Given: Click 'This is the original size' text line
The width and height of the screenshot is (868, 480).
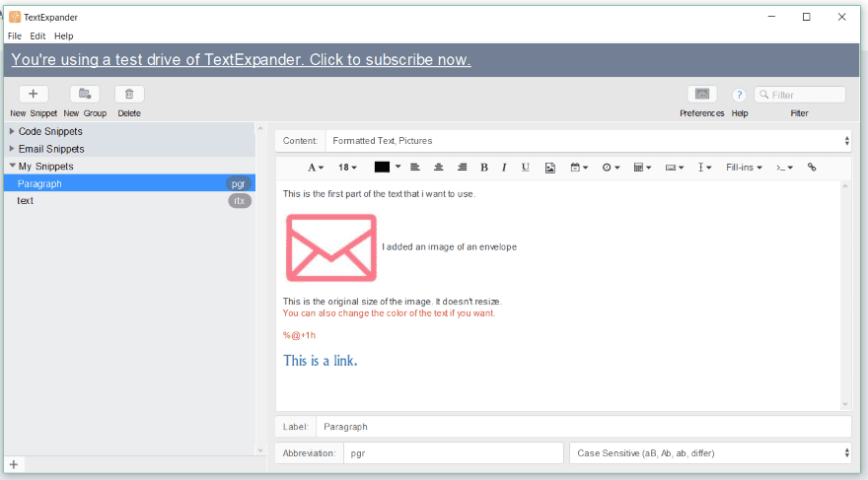Looking at the screenshot, I should point(392,302).
